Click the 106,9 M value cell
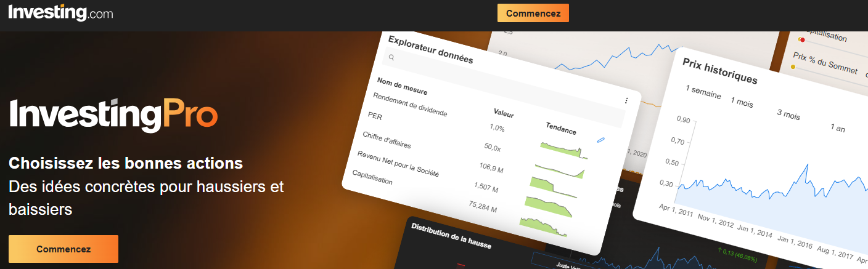Viewport: 868px width, 269px height. coord(491,167)
